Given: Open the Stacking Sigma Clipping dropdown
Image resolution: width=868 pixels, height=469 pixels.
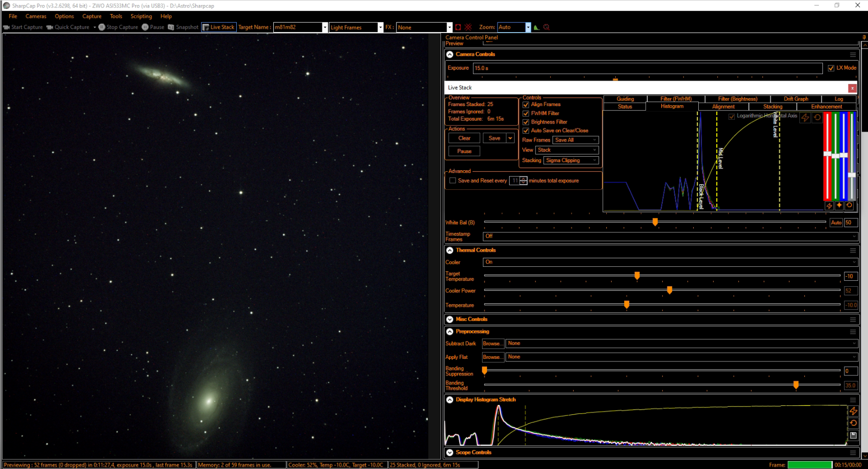Looking at the screenshot, I should (571, 161).
